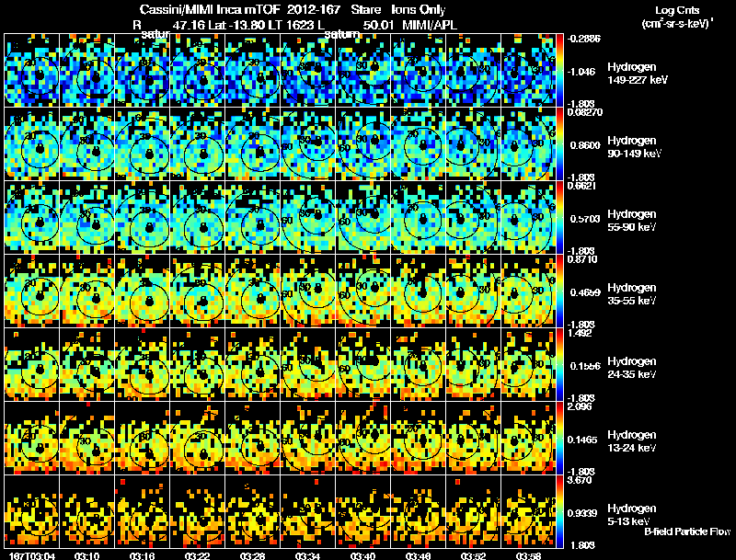Click the '03:10' time axis label
The width and height of the screenshot is (736, 560).
click(86, 556)
